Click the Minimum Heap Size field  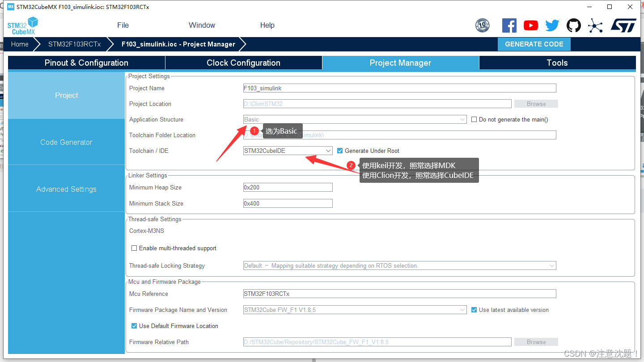288,187
